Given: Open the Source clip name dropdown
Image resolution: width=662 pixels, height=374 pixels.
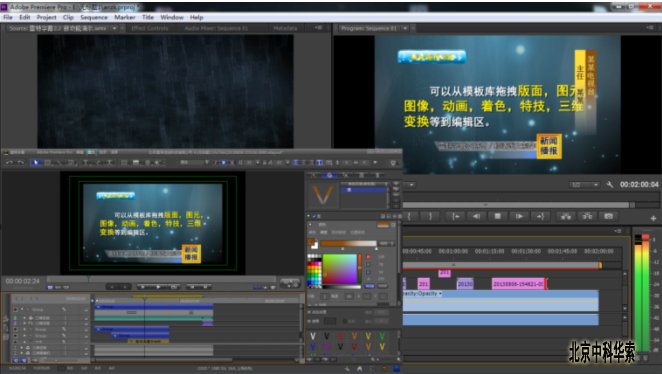Looking at the screenshot, I should pyautogui.click(x=114, y=28).
